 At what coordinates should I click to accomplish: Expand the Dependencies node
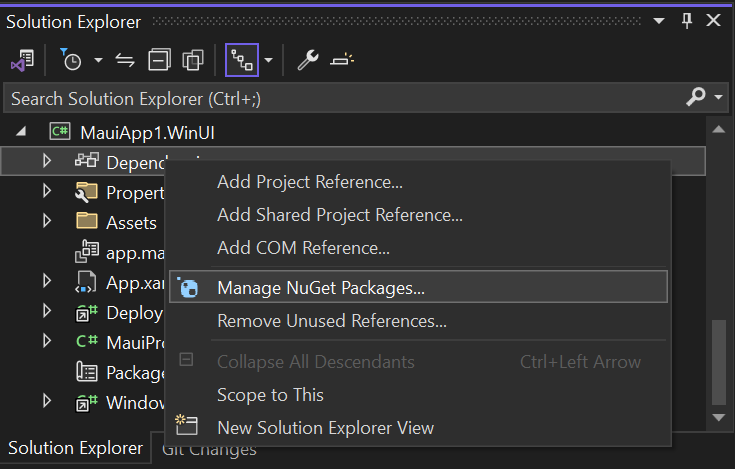coord(46,161)
